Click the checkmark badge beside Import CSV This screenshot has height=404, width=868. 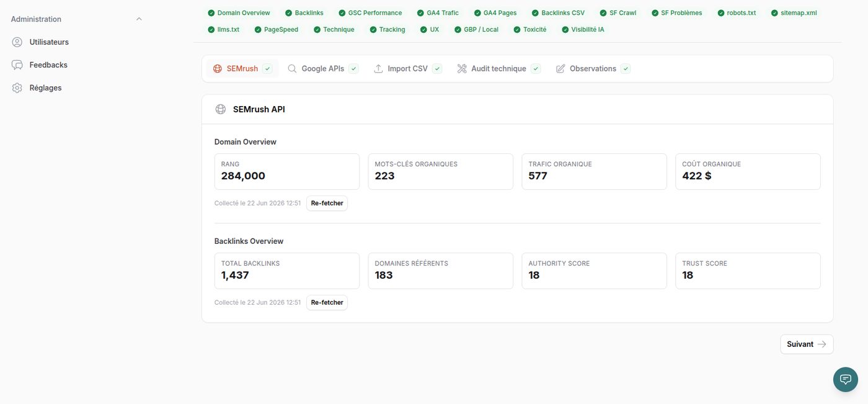[437, 69]
